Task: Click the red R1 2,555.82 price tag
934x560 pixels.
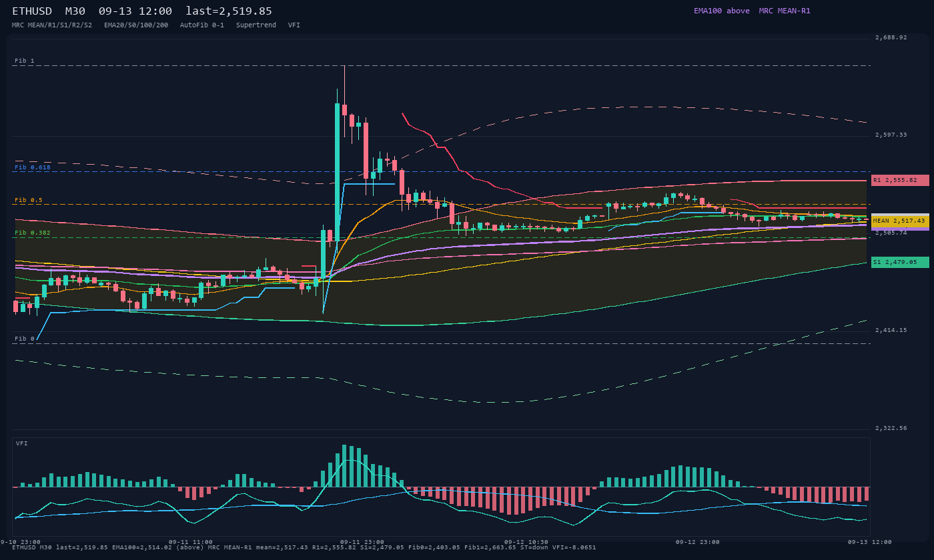Action: [x=900, y=180]
